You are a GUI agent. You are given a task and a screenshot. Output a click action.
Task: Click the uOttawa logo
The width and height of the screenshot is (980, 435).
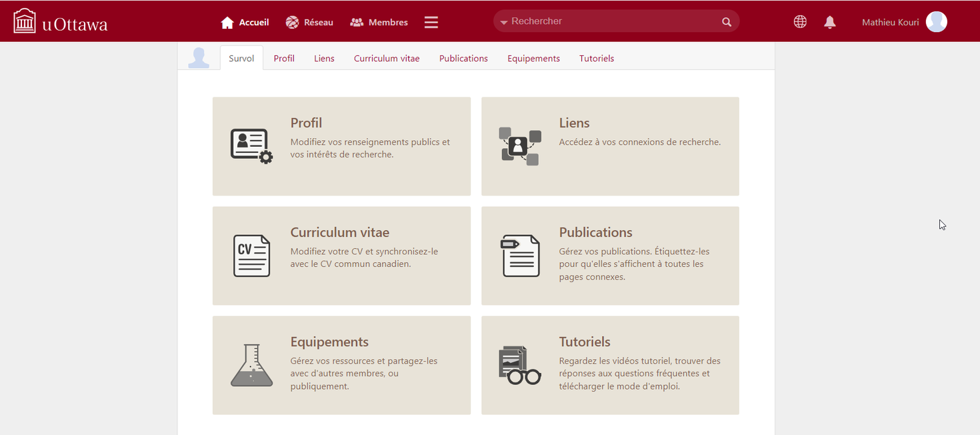click(61, 21)
